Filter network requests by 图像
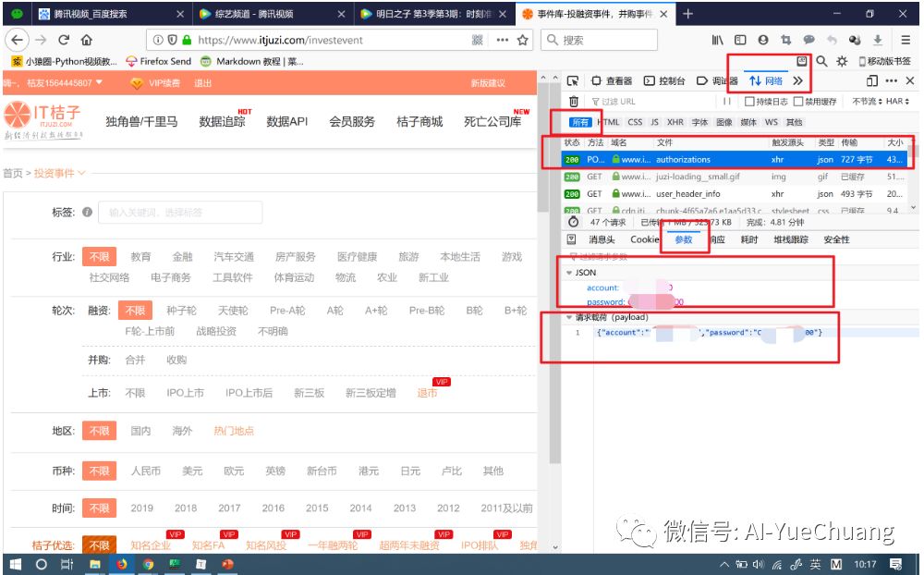Screen dimensions: 924x575 pos(724,122)
